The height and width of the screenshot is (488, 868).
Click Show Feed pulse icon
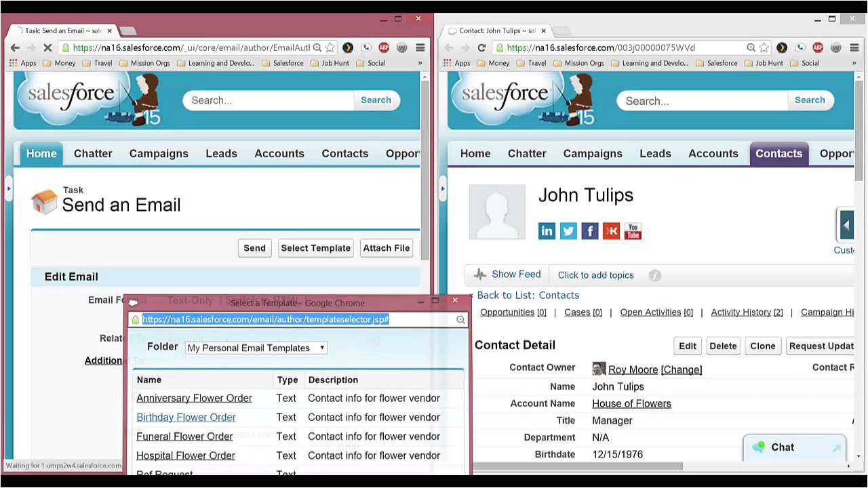[480, 274]
